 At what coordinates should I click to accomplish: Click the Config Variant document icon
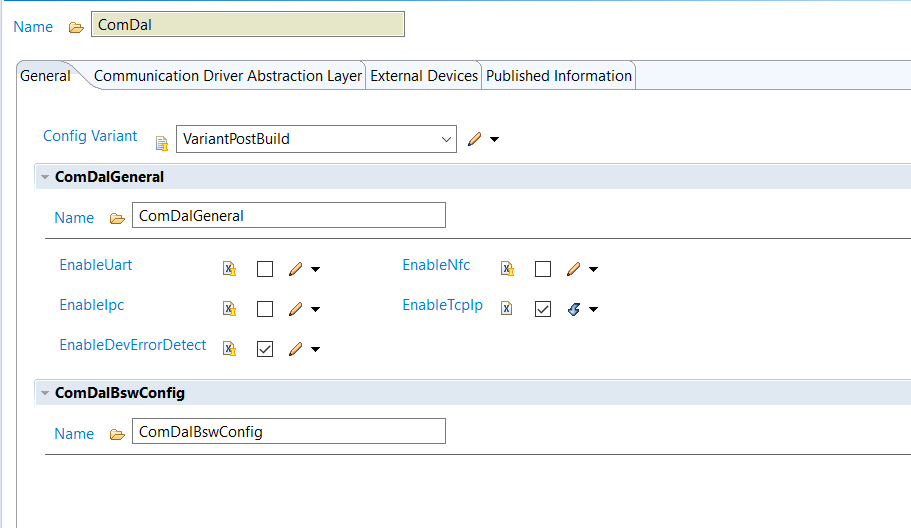point(161,142)
